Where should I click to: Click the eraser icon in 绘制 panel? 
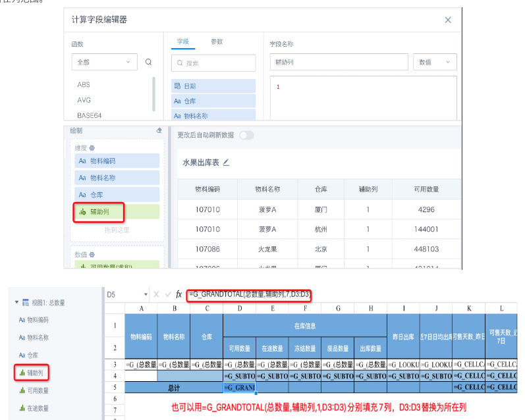pyautogui.click(x=159, y=130)
